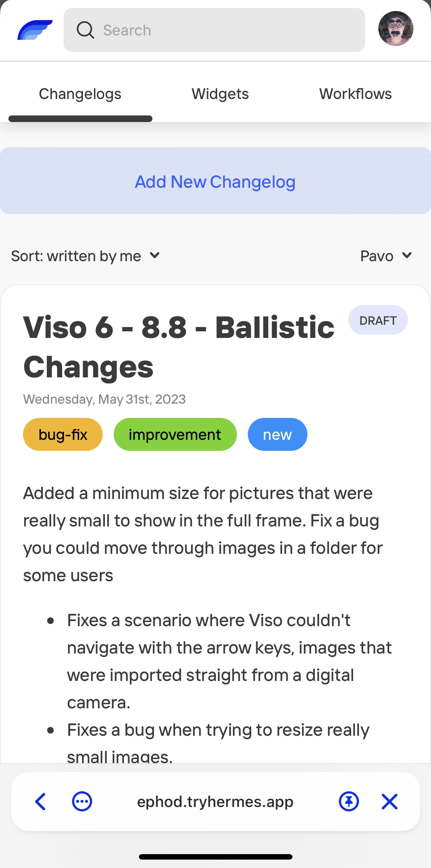The width and height of the screenshot is (431, 868).
Task: Tap the ephod.tryhermes.app address text
Action: point(215,802)
